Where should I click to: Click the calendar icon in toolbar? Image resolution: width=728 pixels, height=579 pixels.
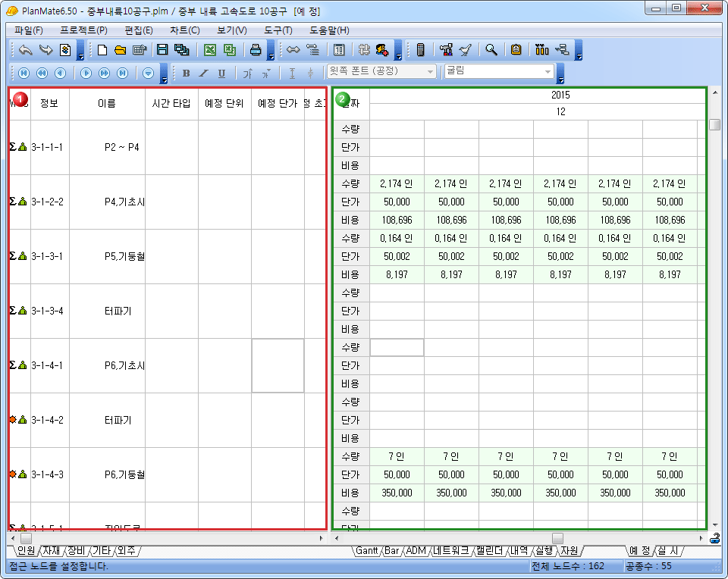coord(339,51)
